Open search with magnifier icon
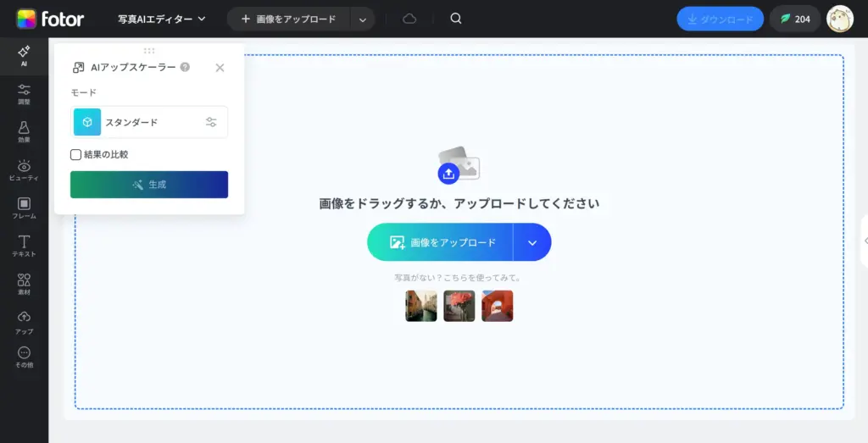The width and height of the screenshot is (868, 443). click(455, 19)
